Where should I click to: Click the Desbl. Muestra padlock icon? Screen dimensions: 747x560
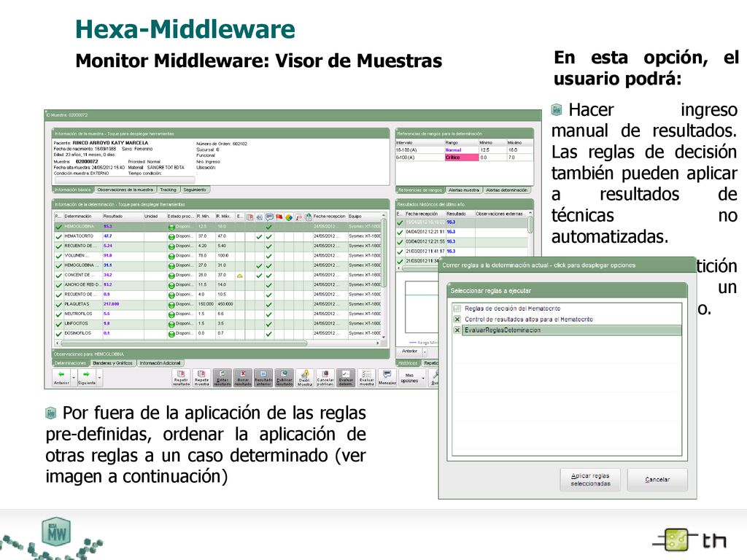point(305,378)
